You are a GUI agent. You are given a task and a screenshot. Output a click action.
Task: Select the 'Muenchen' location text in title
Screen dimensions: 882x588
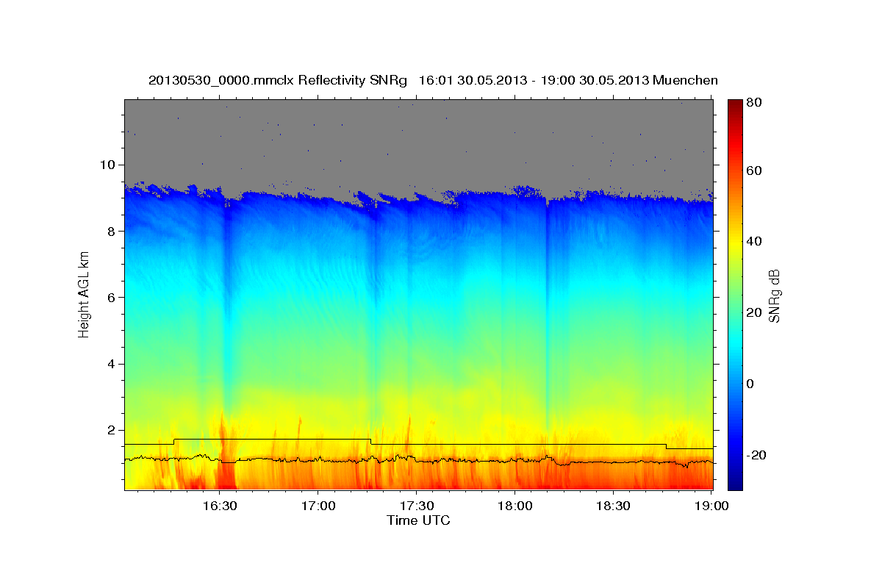tap(685, 80)
